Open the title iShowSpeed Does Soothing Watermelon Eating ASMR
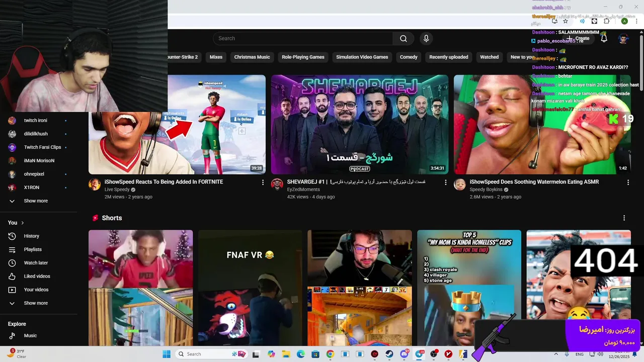This screenshot has height=362, width=644. pyautogui.click(x=534, y=182)
